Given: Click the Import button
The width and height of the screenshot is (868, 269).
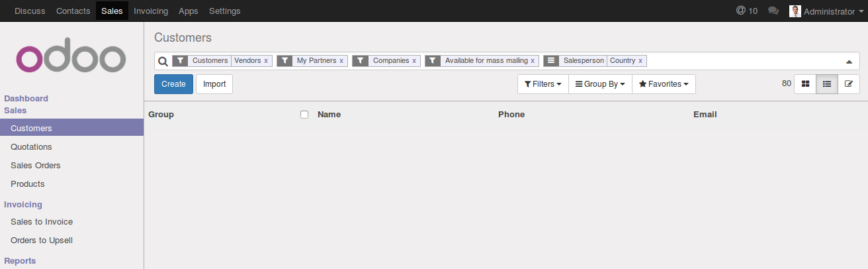Looking at the screenshot, I should coord(214,84).
